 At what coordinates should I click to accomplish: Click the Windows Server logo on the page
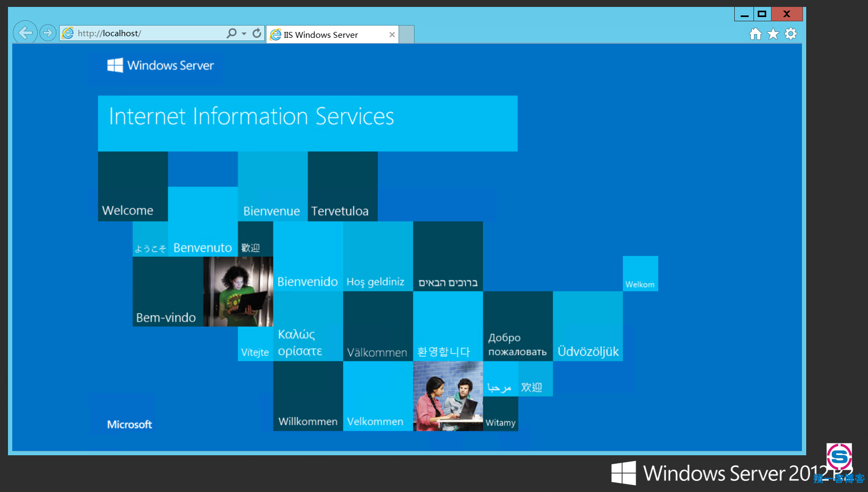click(160, 65)
